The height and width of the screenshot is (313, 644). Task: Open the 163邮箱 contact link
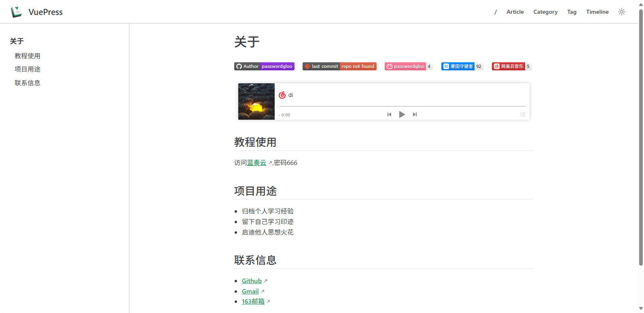pos(253,301)
